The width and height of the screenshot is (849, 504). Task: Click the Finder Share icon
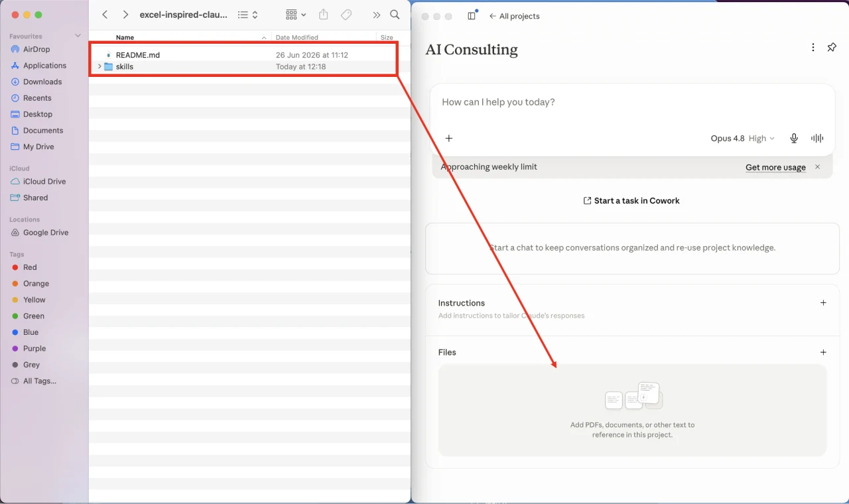(324, 15)
